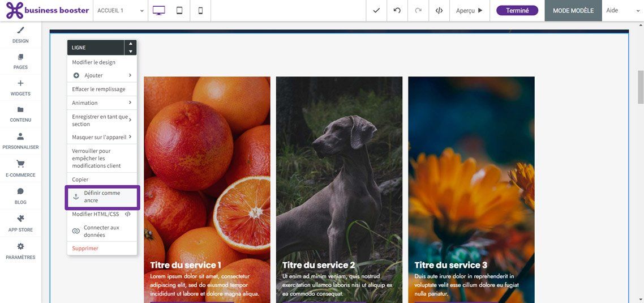This screenshot has width=644, height=303.
Task: Open the Personnaliser person icon
Action: (20, 136)
